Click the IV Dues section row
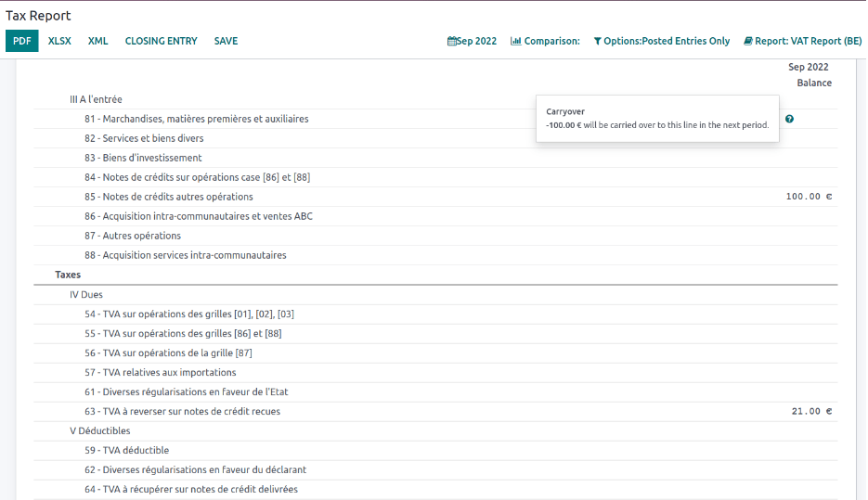Screen dimensions: 868x500 coord(86,294)
